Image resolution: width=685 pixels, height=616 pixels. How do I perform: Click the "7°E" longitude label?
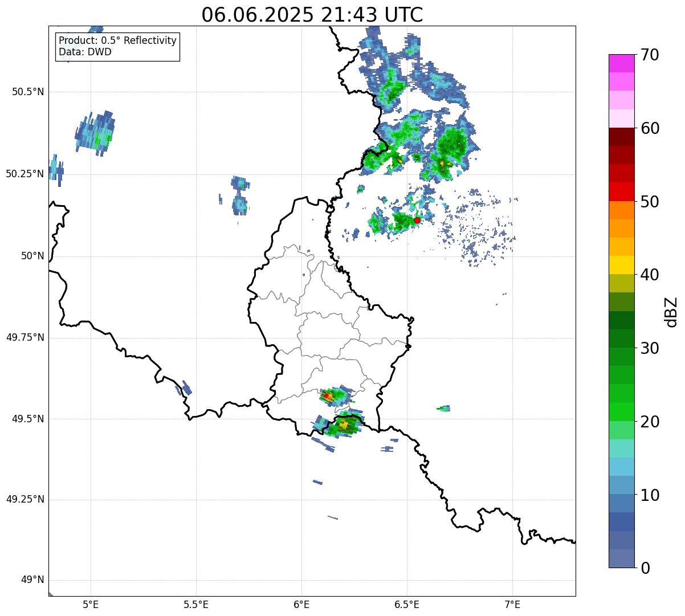tap(512, 605)
